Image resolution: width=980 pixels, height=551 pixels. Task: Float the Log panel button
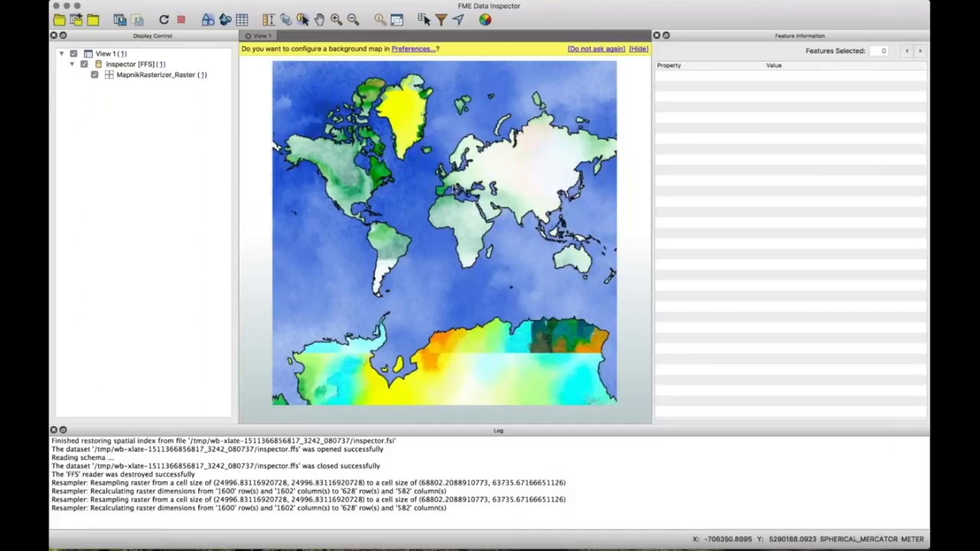pos(63,430)
